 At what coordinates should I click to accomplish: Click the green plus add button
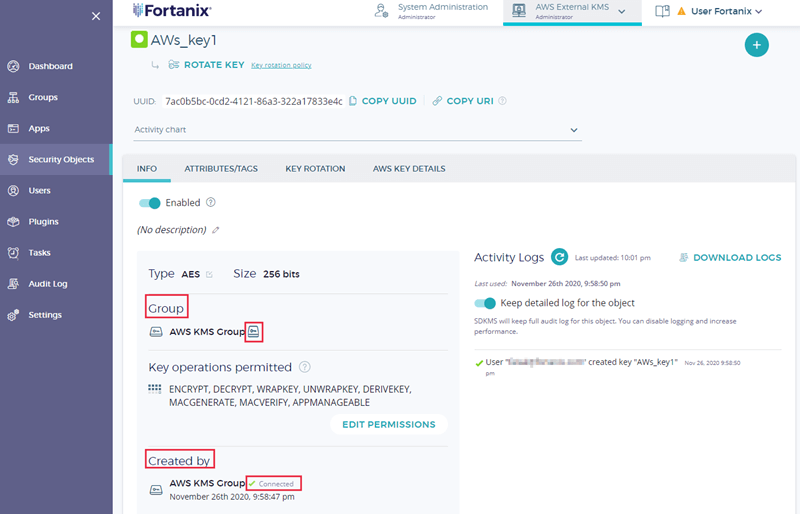point(757,45)
